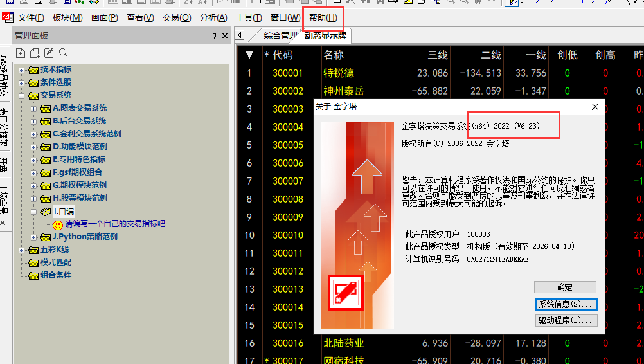Open 系统信息(S)... in About dialog
Image resolution: width=644 pixels, height=364 pixels.
(566, 304)
